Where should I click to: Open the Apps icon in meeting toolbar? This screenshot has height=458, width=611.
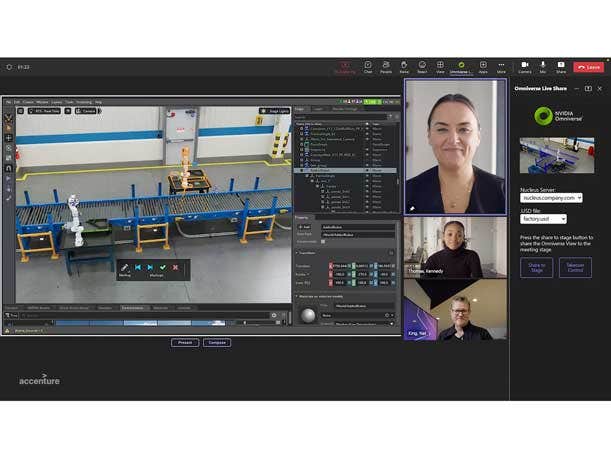pyautogui.click(x=483, y=66)
